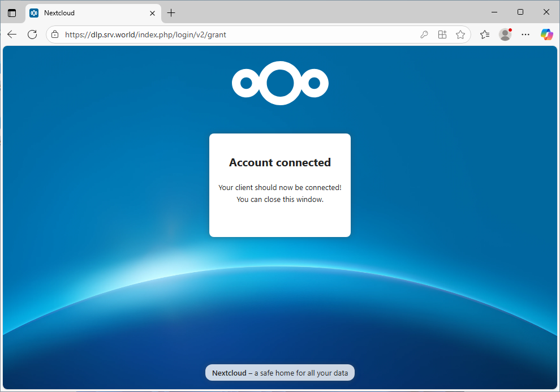Go back using the back arrow
The width and height of the screenshot is (560, 392).
point(12,35)
